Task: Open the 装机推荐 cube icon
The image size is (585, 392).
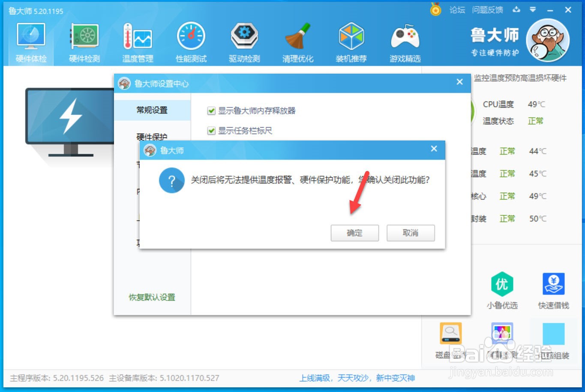Action: click(351, 36)
